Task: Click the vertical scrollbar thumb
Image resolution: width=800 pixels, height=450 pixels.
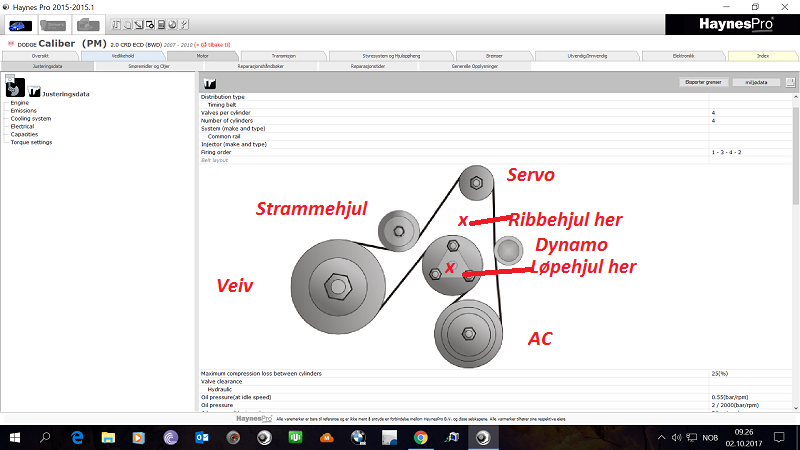Action: (796, 156)
